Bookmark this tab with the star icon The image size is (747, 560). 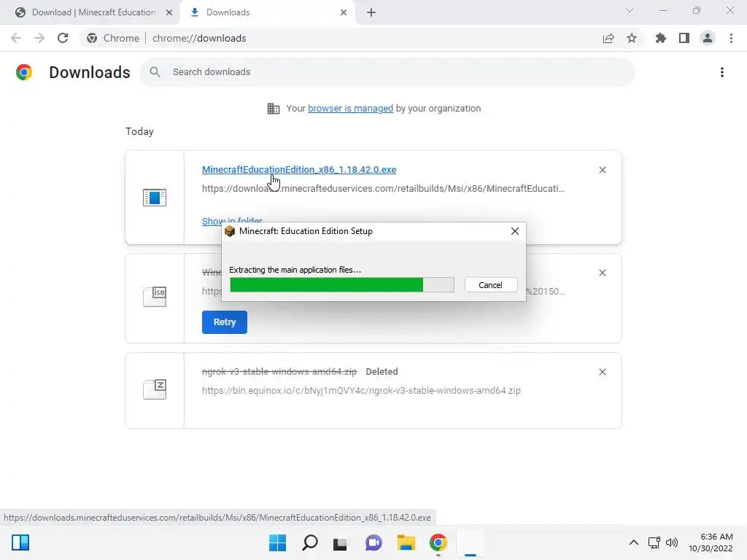pyautogui.click(x=632, y=38)
